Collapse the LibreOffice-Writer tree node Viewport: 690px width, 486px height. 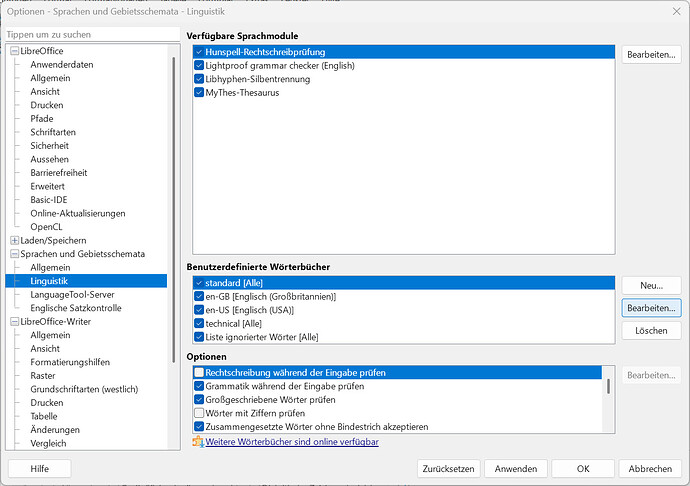point(14,322)
